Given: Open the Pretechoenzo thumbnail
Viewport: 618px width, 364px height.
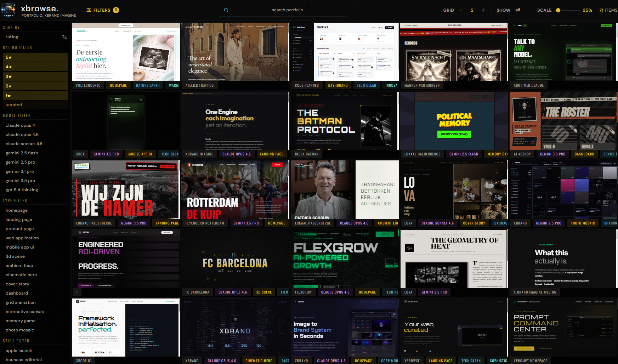Looking at the screenshot, I should (x=126, y=52).
